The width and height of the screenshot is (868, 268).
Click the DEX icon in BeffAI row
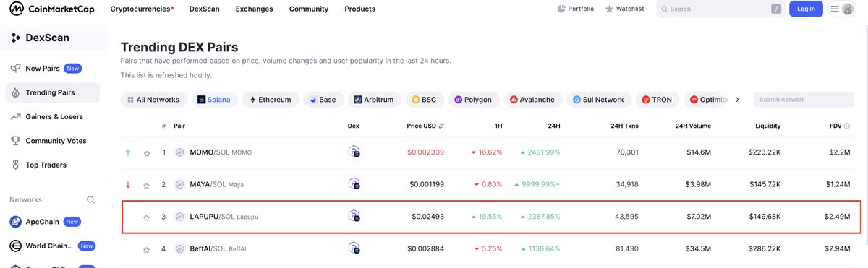tap(354, 248)
